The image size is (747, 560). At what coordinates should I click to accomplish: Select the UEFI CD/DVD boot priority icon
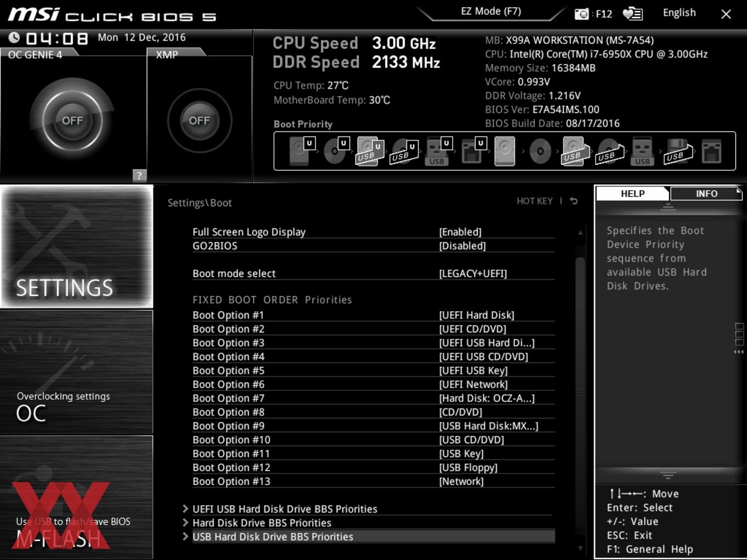[x=336, y=151]
